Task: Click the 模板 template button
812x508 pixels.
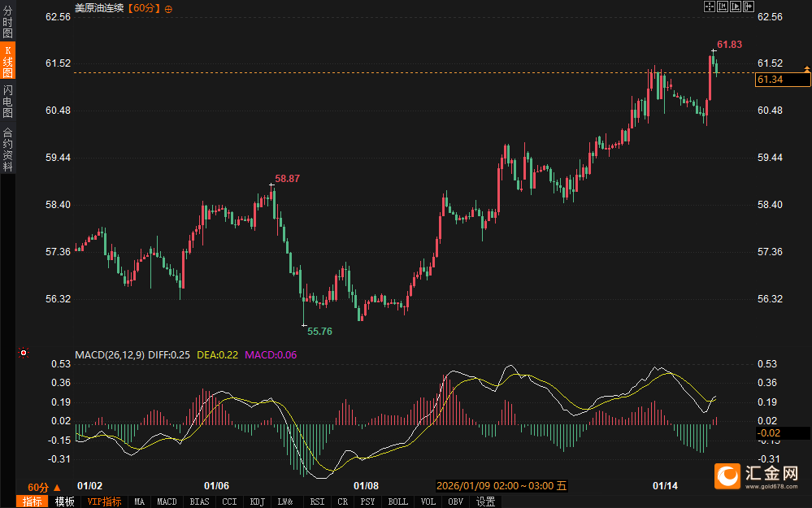Action: tap(63, 501)
